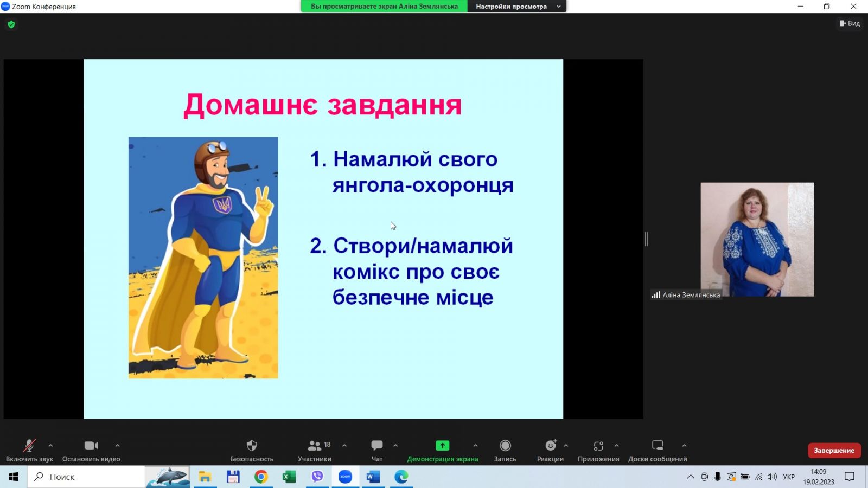Select Аліна Землянська video thumbnail

[757, 239]
